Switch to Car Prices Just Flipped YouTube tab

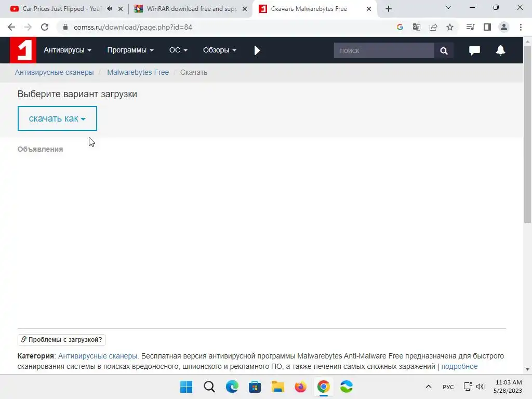point(61,9)
